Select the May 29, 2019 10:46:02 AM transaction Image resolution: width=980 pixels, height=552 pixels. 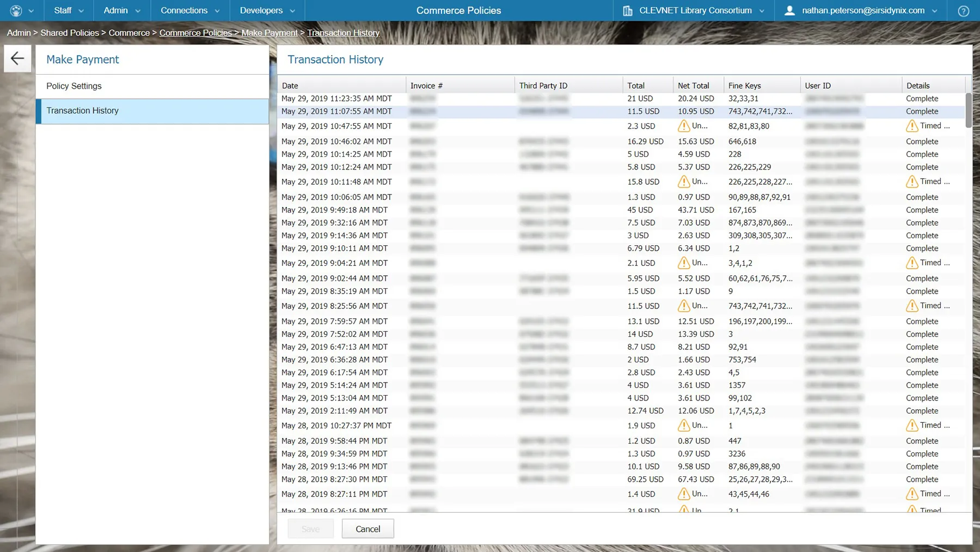pos(621,141)
